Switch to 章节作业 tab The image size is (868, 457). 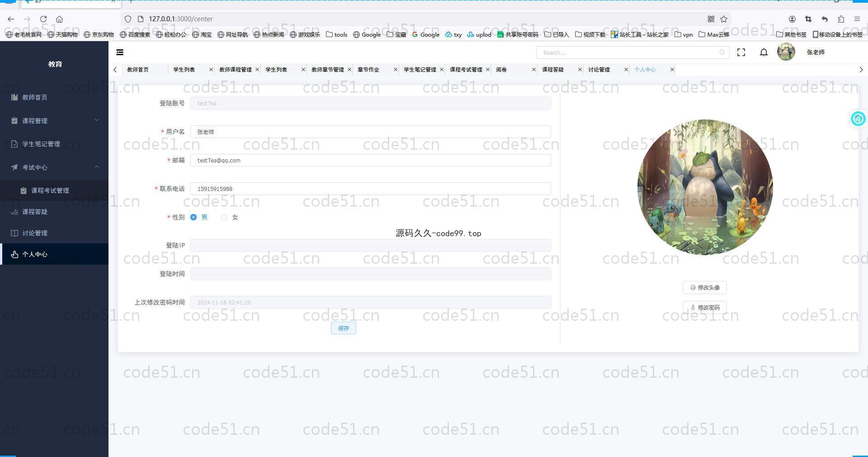368,70
